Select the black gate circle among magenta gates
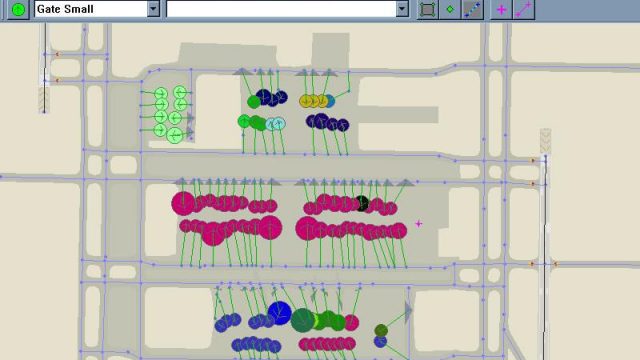Screen dimensions: 640x360 point(362,203)
